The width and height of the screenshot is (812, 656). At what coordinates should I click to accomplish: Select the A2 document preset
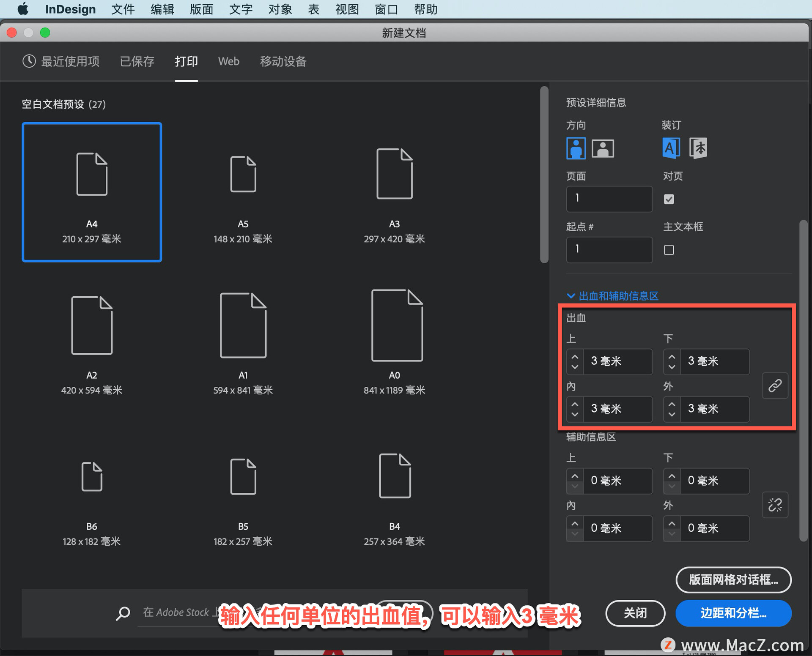click(92, 344)
